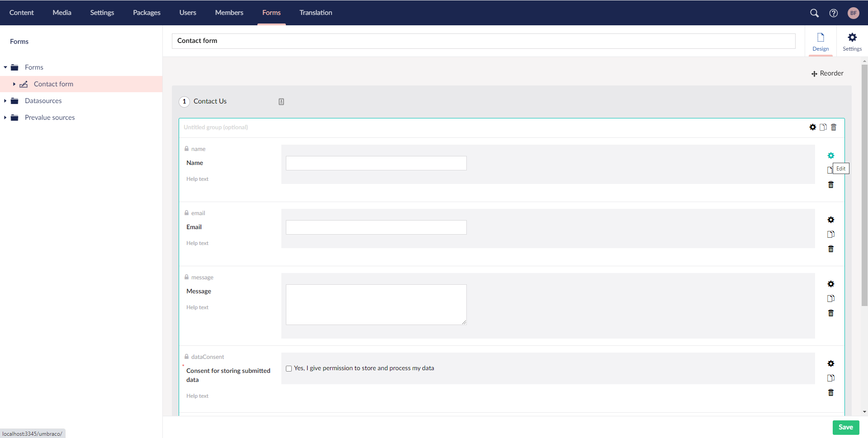Copy the Email field
868x438 pixels.
coord(831,234)
